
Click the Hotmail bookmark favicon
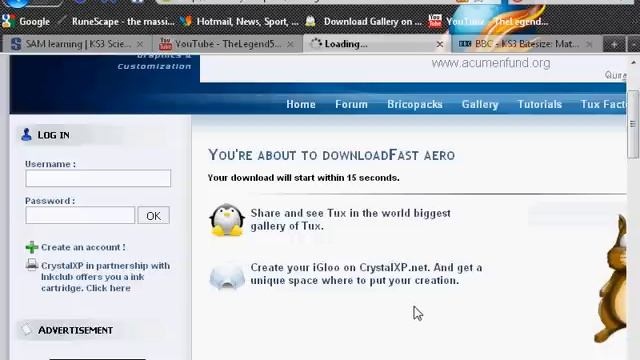(186, 21)
